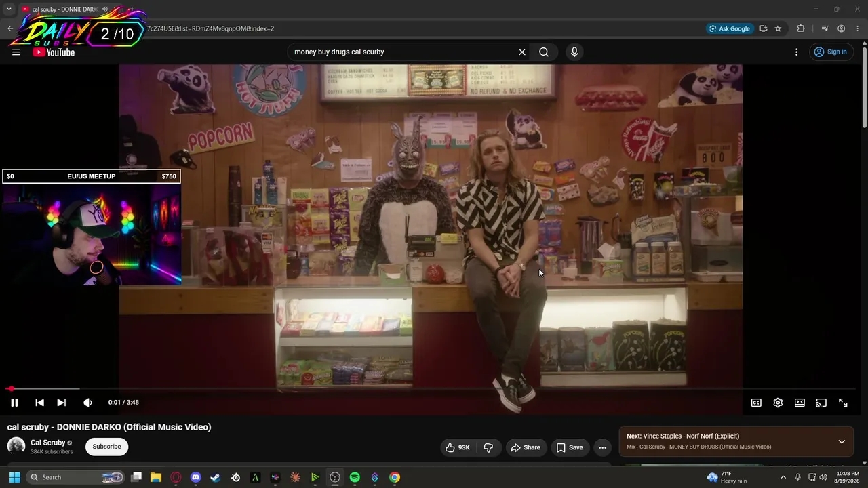The width and height of the screenshot is (868, 488).
Task: Like the video with 93K likes
Action: pos(457,447)
